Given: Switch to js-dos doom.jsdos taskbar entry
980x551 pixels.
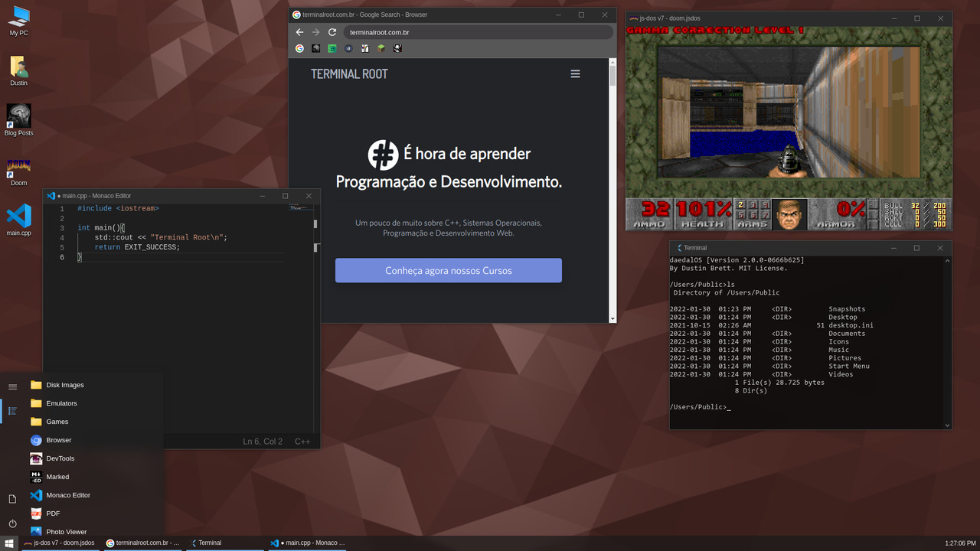Looking at the screenshot, I should click(x=60, y=543).
